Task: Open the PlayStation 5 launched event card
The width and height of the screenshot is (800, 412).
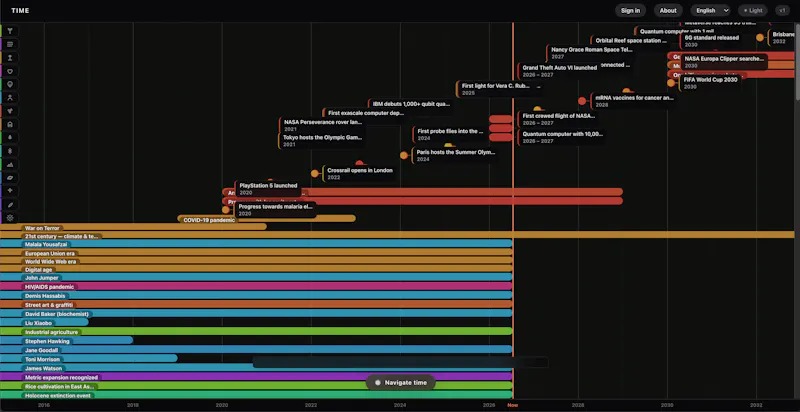Action: coord(268,189)
